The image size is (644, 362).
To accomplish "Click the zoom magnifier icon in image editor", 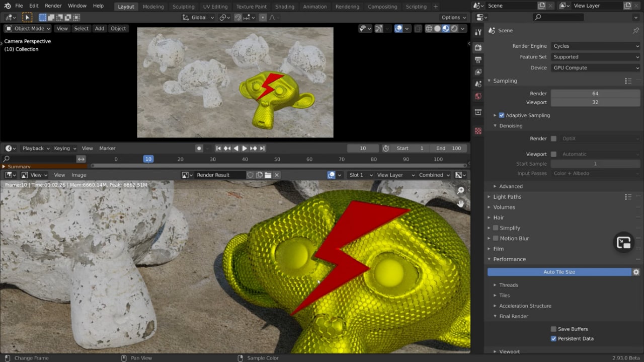I will point(460,190).
